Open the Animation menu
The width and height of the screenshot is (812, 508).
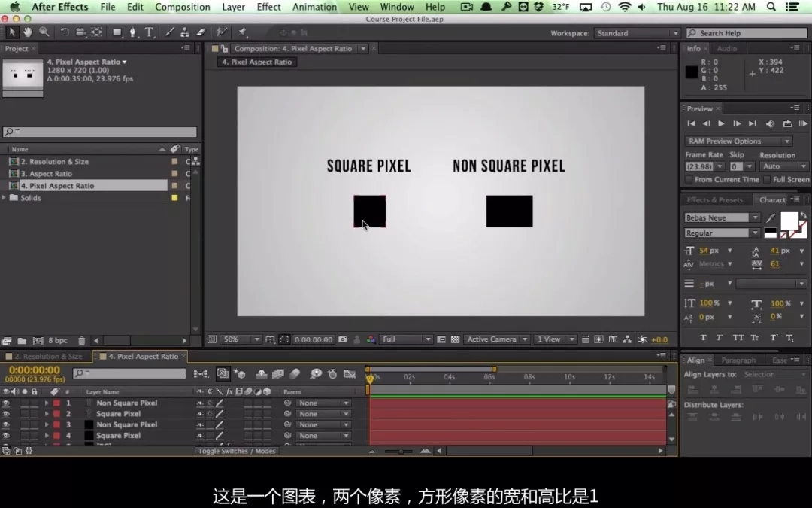coord(314,7)
